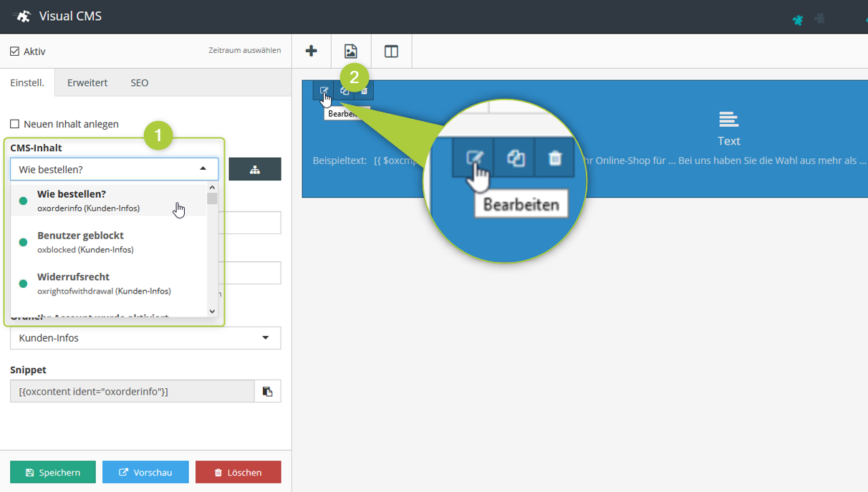Screen dimensions: 868x492
Task: Select Benutzer geblockt in the dropdown list
Action: tap(109, 242)
